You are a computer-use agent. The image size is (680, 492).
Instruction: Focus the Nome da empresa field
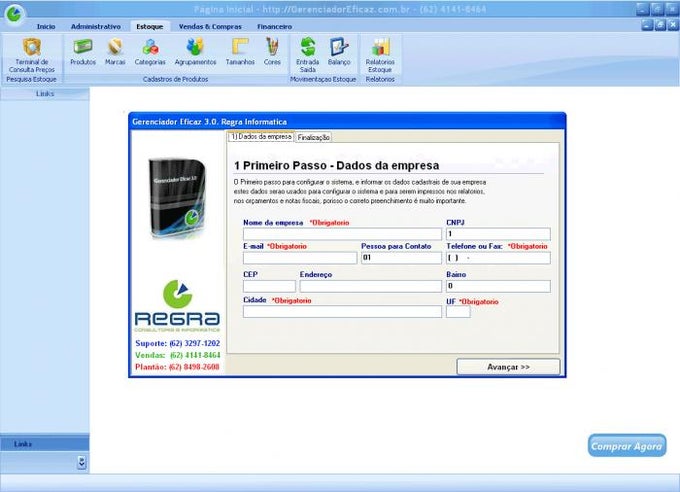342,234
